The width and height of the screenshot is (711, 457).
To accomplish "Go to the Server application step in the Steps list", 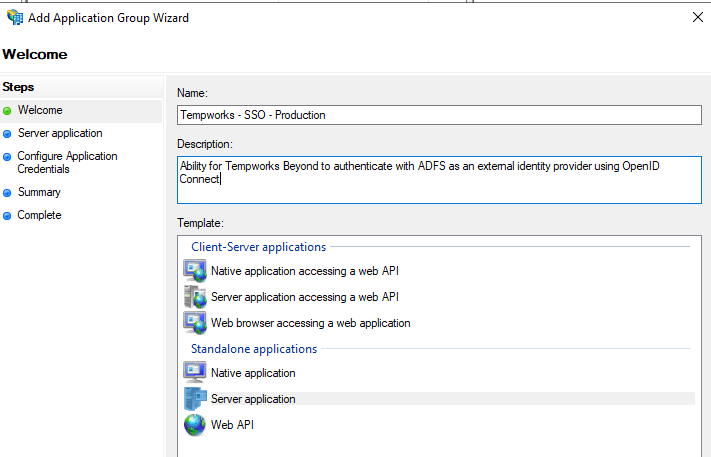I will coord(60,133).
